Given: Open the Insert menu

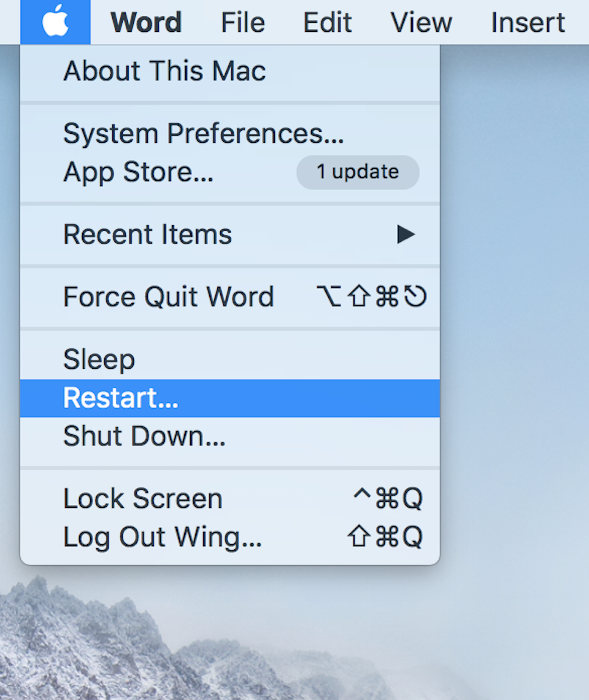Looking at the screenshot, I should 528,23.
